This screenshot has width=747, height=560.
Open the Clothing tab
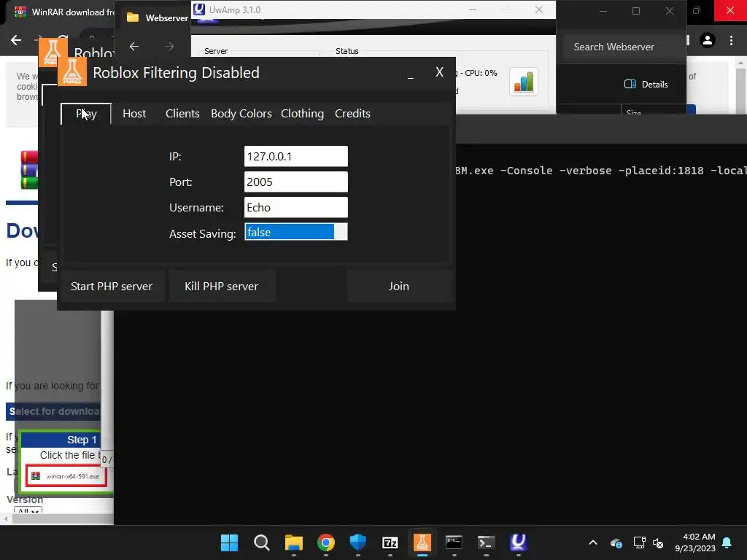302,114
